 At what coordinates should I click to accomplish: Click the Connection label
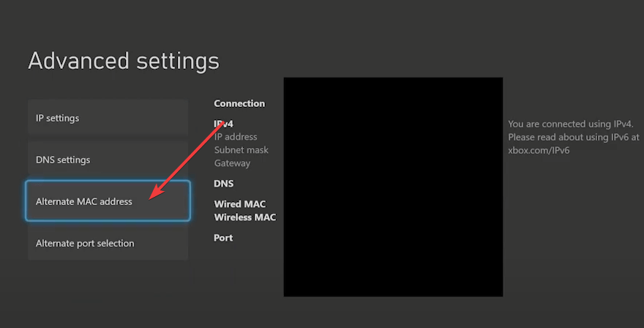(x=239, y=103)
